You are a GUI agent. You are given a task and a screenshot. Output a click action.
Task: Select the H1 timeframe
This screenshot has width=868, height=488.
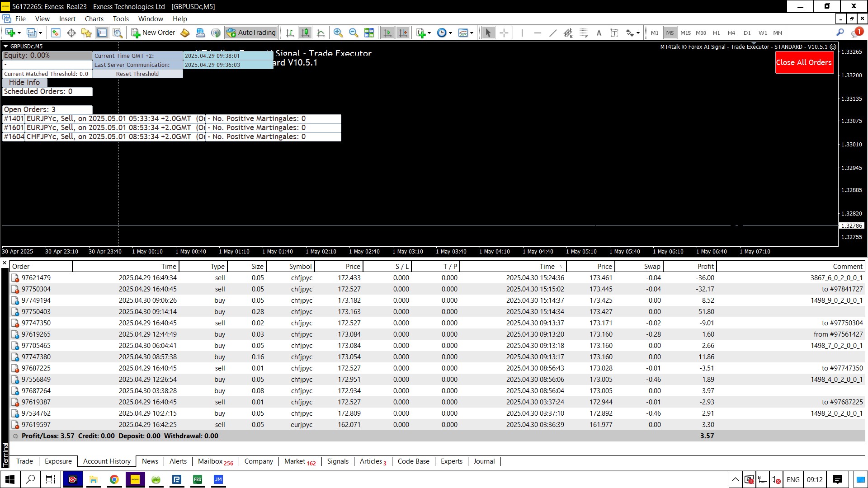(716, 33)
